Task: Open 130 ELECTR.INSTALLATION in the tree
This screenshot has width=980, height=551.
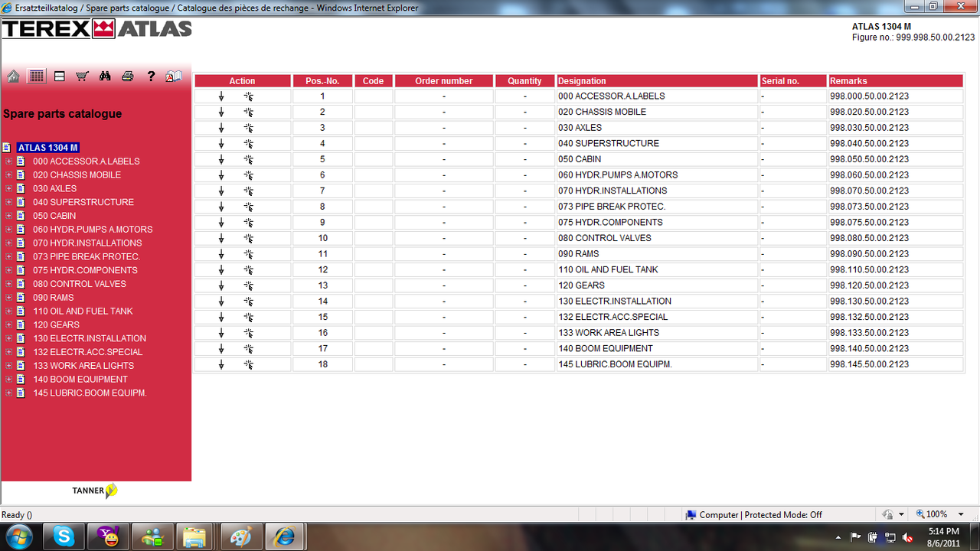Action: tap(90, 338)
